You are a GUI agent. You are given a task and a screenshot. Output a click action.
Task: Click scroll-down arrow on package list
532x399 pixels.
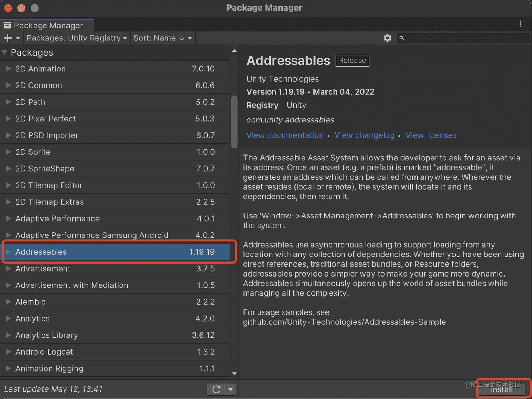234,374
